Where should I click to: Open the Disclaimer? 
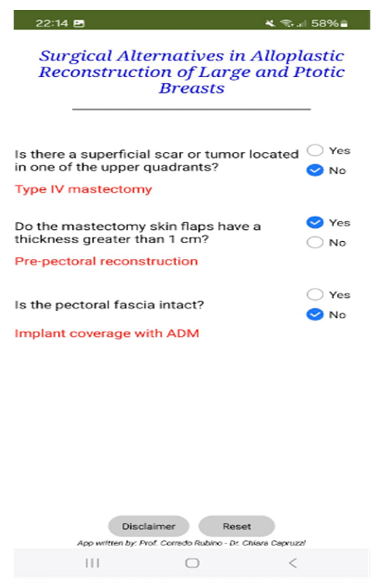(149, 526)
